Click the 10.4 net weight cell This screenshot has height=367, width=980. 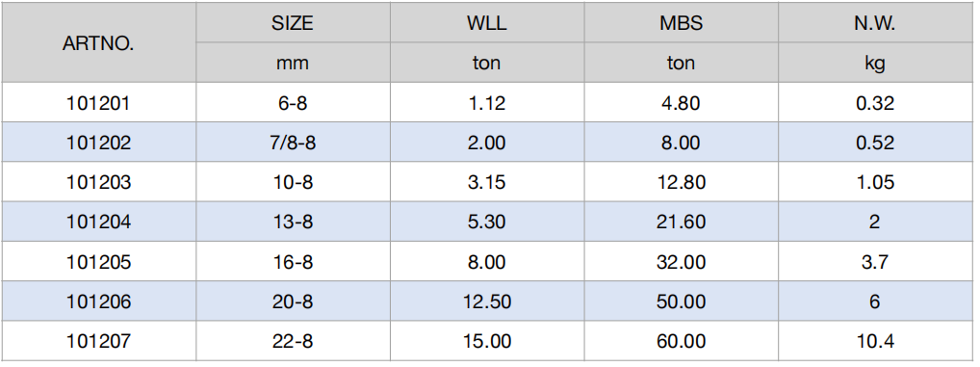(x=874, y=341)
